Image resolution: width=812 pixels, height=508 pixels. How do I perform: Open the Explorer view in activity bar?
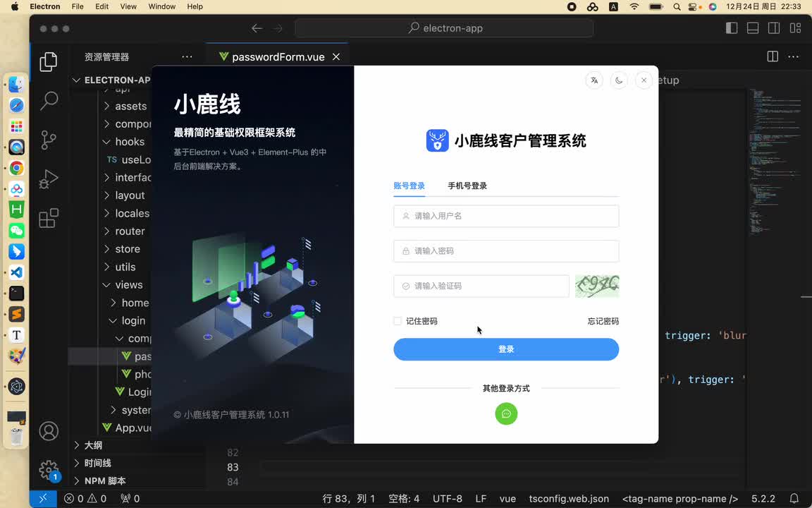click(x=49, y=61)
